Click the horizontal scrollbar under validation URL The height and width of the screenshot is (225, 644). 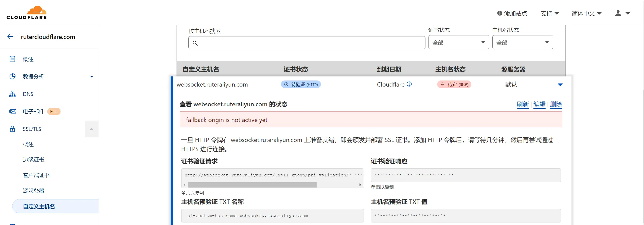[252, 185]
